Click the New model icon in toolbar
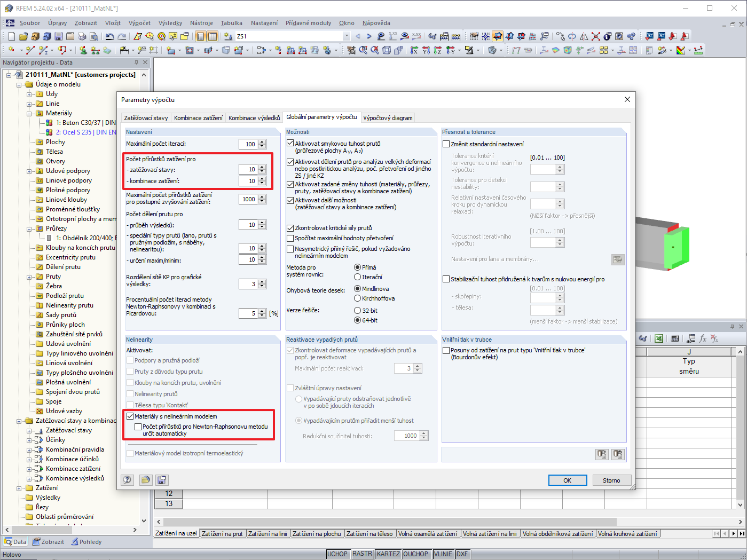The width and height of the screenshot is (747, 560). point(11,36)
